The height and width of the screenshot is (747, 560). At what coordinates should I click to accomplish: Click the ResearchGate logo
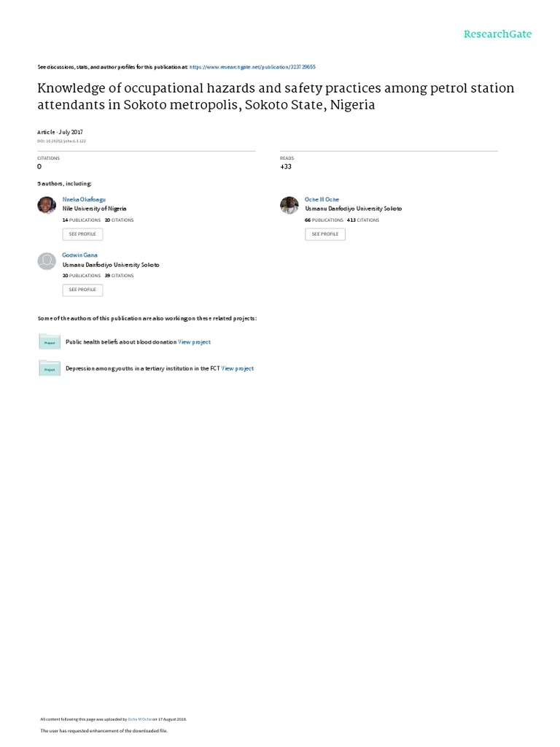pos(497,34)
